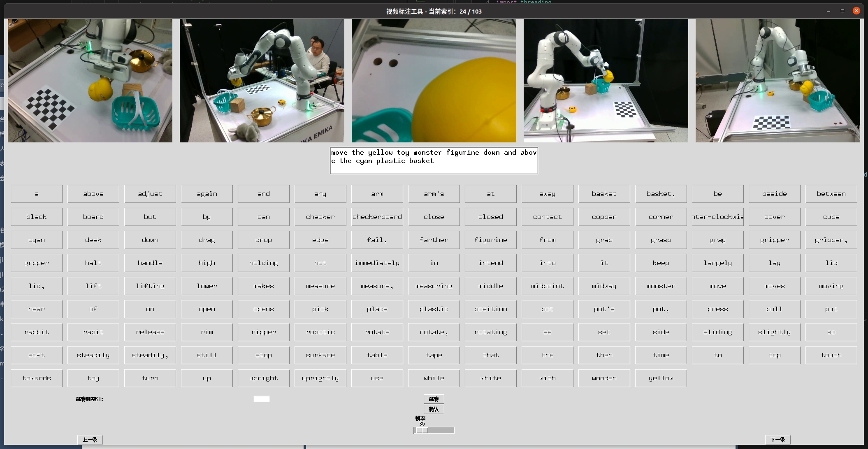Click the 'towards' word button
The height and width of the screenshot is (449, 868).
tap(37, 378)
